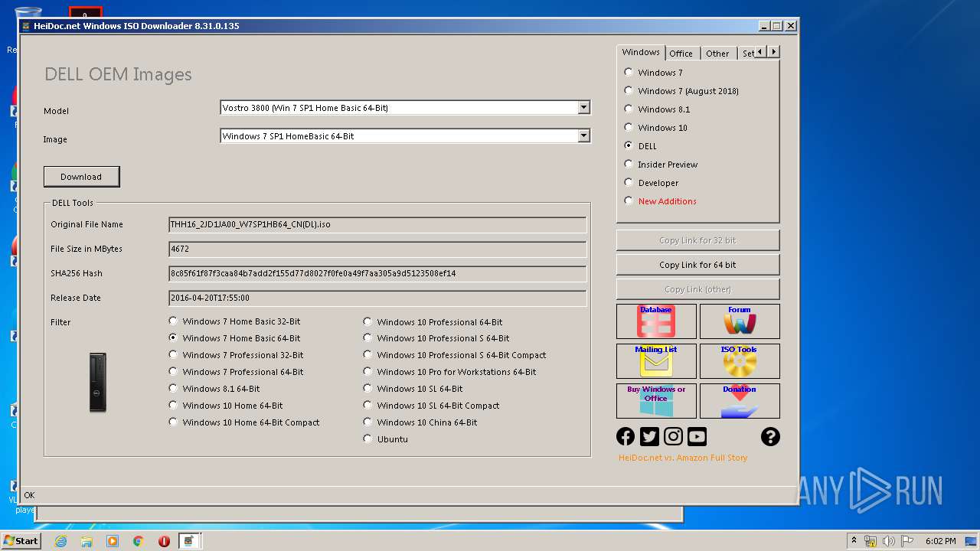Open the help question mark icon
This screenshot has width=980, height=551.
pos(770,436)
